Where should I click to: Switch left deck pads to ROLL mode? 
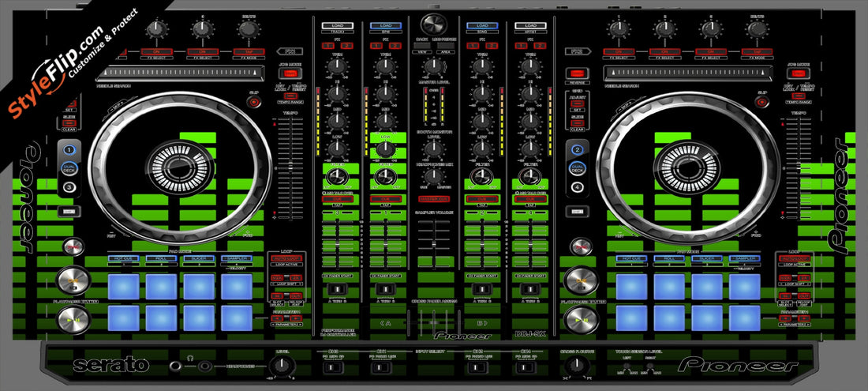pos(161,258)
